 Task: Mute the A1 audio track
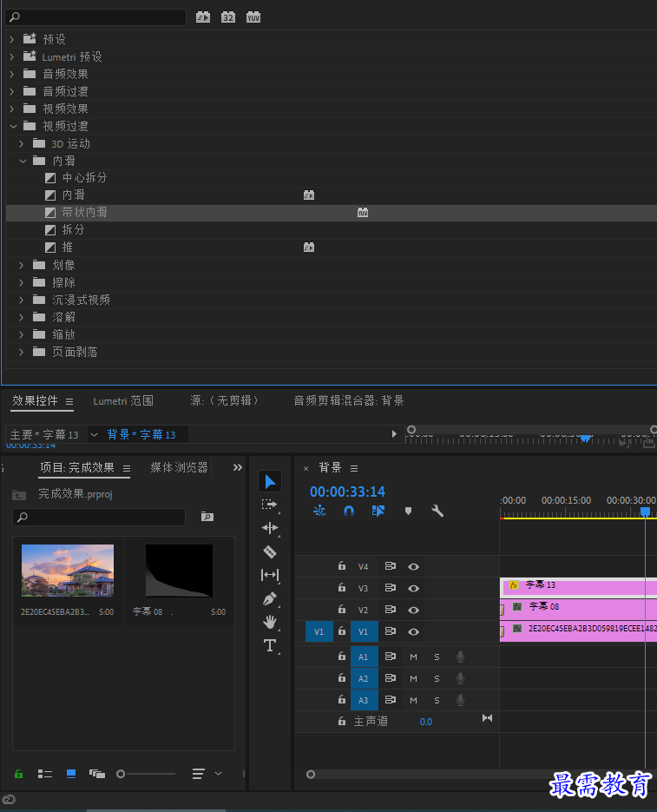click(x=413, y=657)
